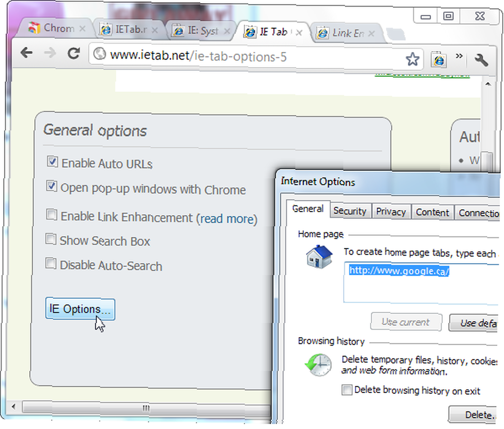Uncheck Enable Auto URLs

52,161
